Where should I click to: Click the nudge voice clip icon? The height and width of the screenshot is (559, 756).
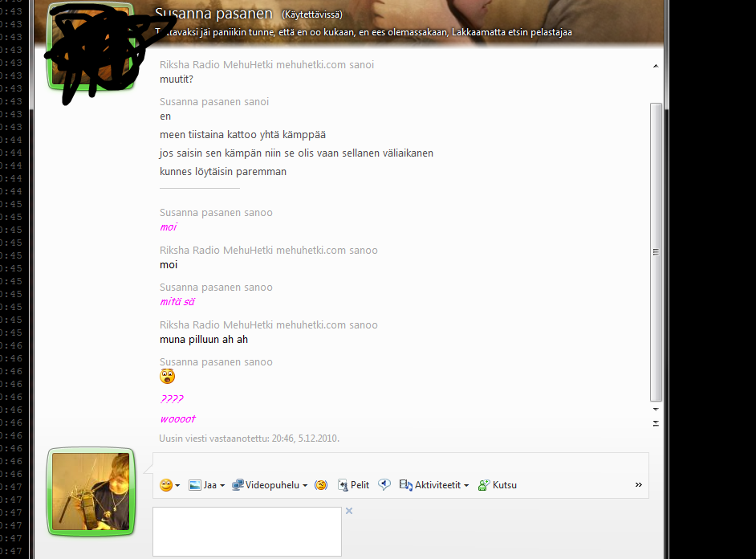(x=384, y=485)
